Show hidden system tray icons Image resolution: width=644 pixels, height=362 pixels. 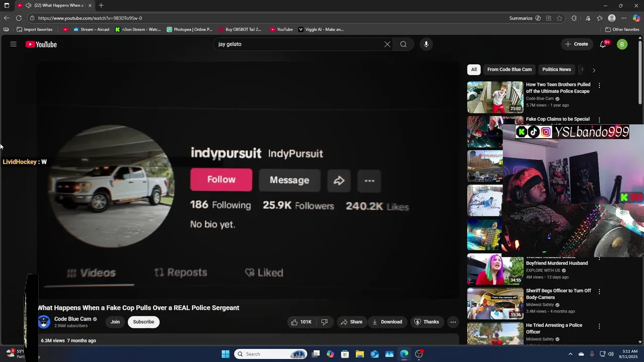[x=570, y=354]
